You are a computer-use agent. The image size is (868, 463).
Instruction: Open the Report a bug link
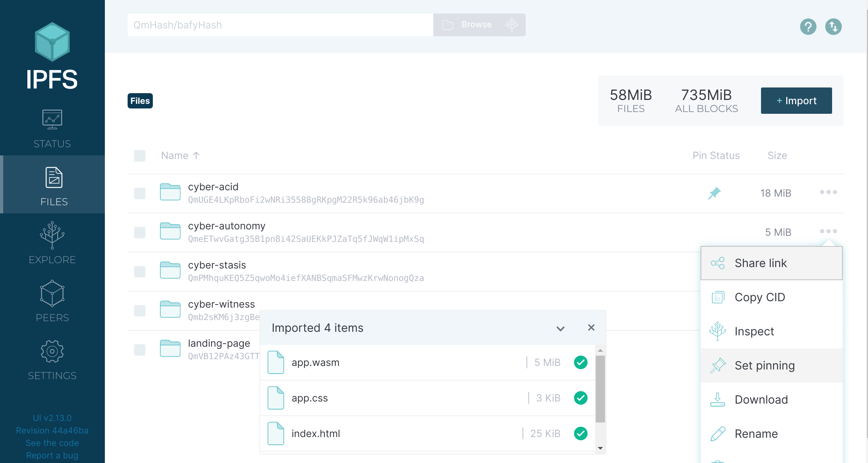(52, 456)
